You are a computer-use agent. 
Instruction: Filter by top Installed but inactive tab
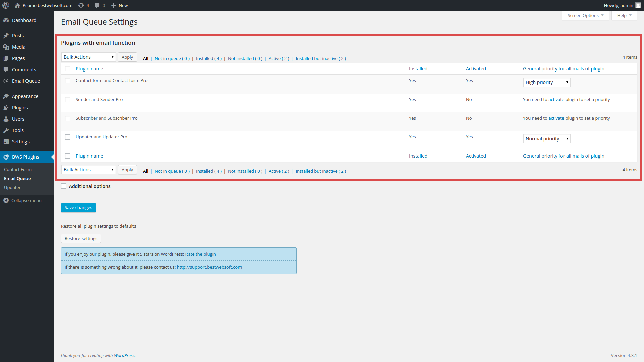point(321,58)
